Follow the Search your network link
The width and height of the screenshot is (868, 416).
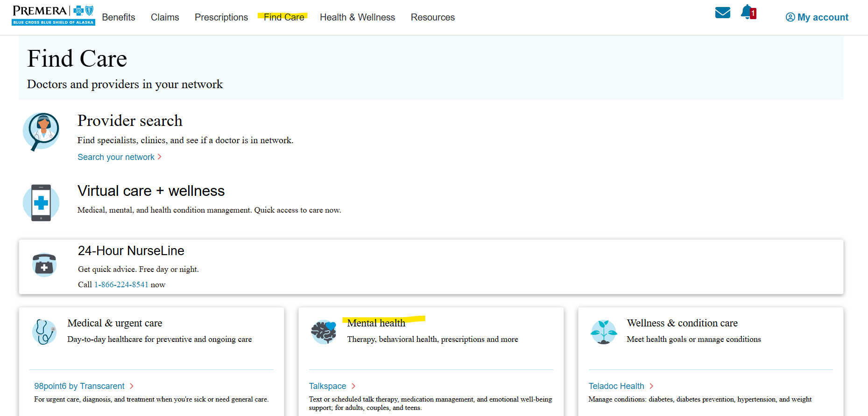coord(116,157)
